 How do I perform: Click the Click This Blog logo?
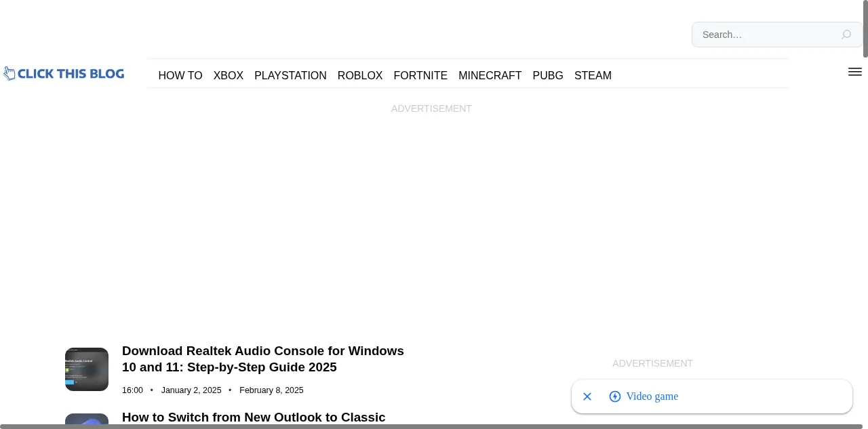(64, 74)
